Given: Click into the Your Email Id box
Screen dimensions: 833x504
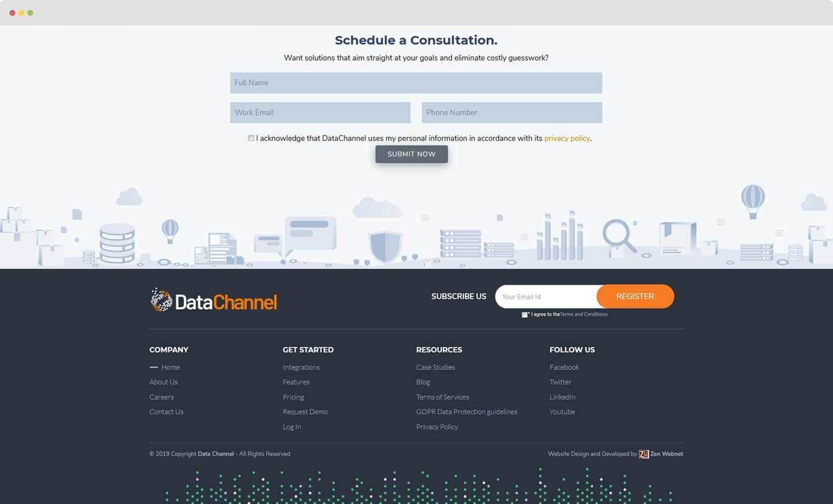Looking at the screenshot, I should (x=545, y=297).
